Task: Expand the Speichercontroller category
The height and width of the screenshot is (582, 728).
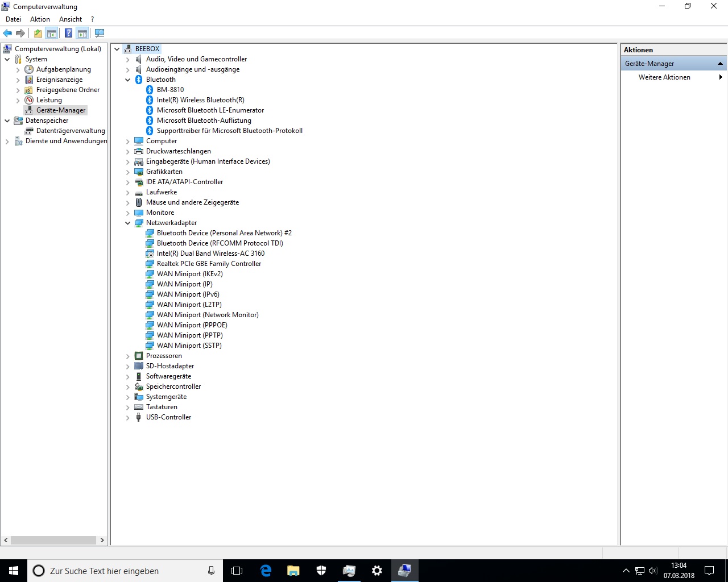Action: (x=128, y=386)
